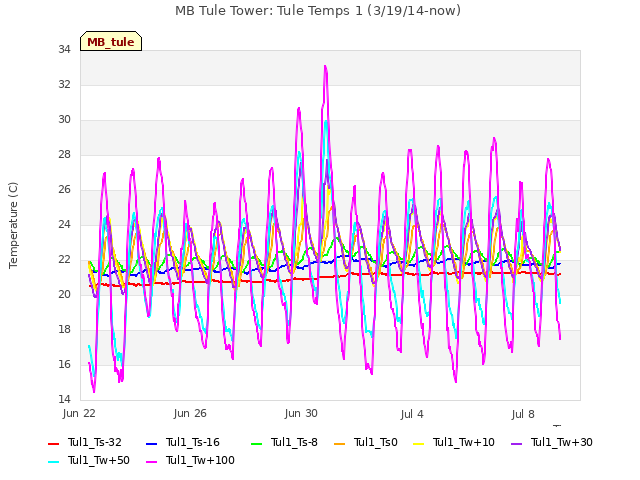Click the Jun 26 x-axis label

coord(190,413)
